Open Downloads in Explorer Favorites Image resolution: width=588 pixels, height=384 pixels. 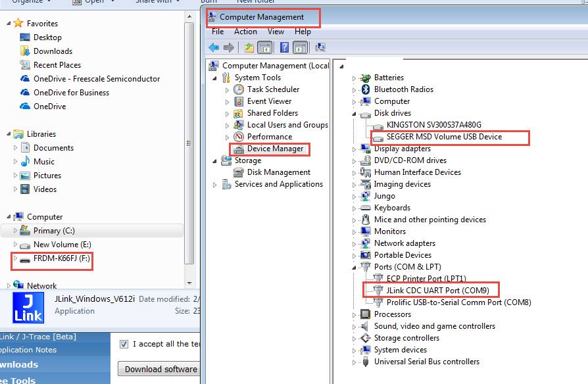(53, 51)
